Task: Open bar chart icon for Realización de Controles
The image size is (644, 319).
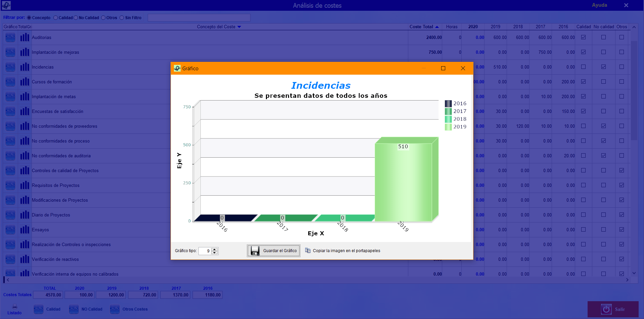Action: tap(25, 244)
